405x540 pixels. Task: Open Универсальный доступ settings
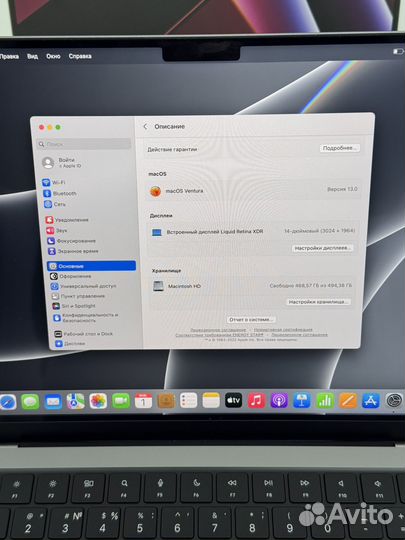[x=84, y=286]
